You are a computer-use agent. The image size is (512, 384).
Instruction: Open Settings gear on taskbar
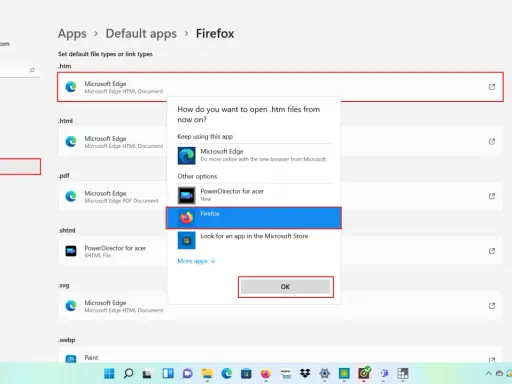tap(324, 374)
